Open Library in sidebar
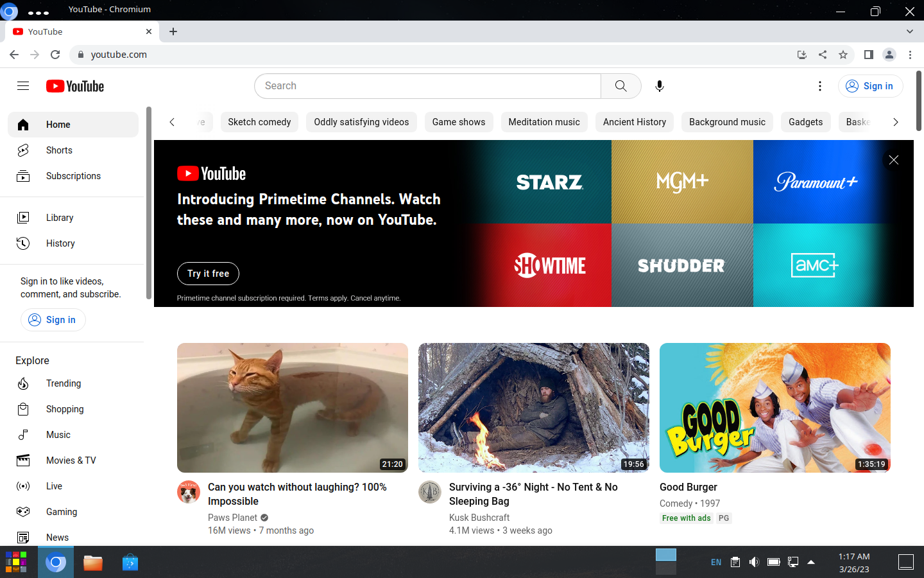 (x=73, y=218)
